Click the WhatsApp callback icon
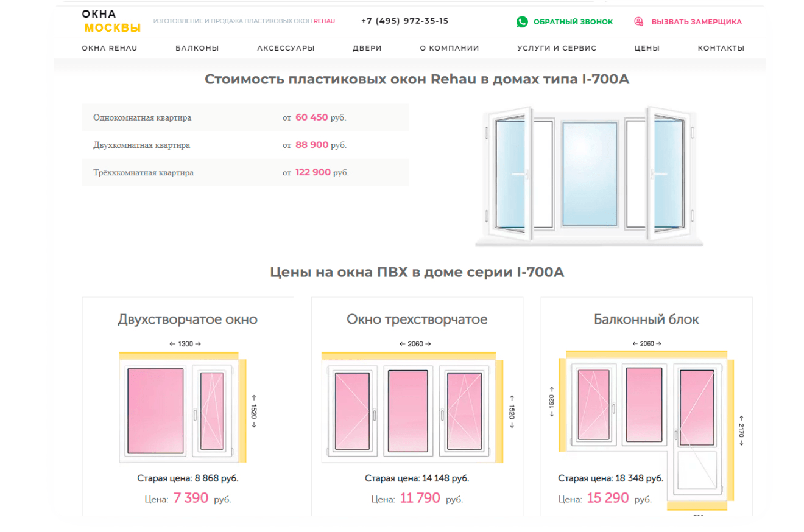Image resolution: width=804 pixels, height=532 pixels. click(x=522, y=22)
